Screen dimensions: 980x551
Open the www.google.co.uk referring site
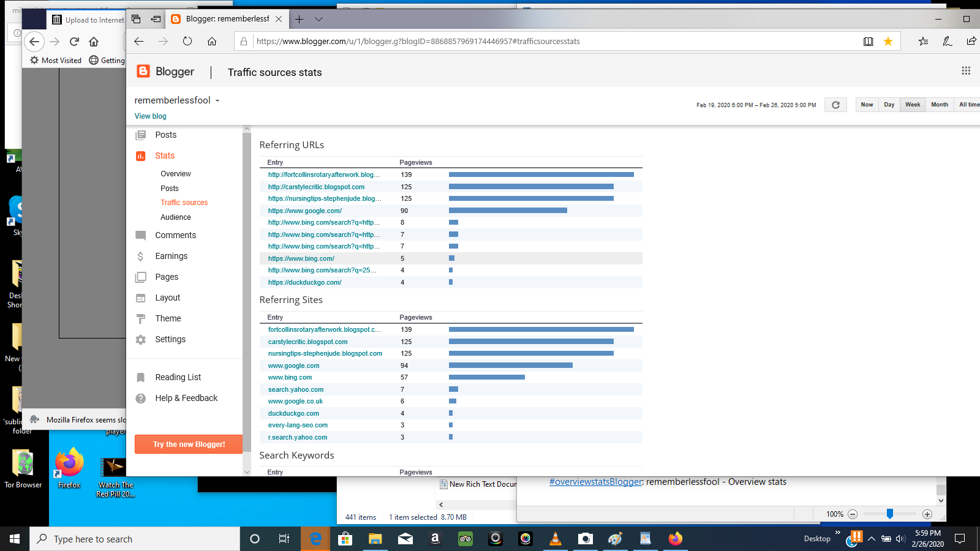coord(295,401)
